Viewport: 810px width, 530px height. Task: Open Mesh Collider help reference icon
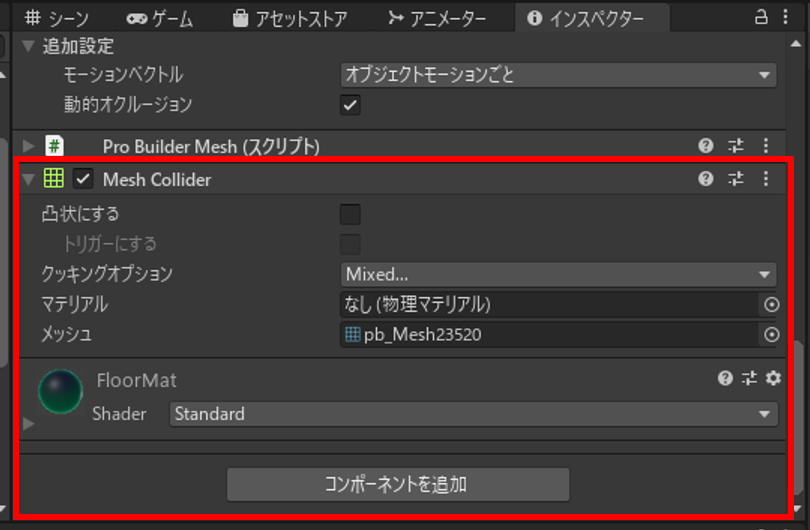(x=706, y=179)
